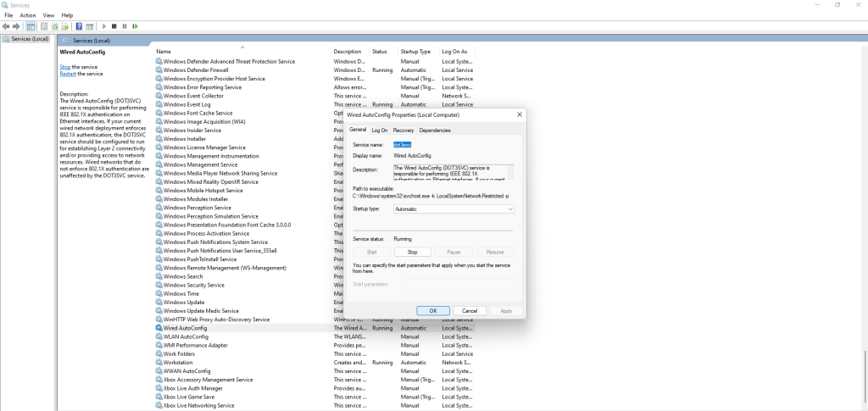Open the File menu
The height and width of the screenshot is (411, 868).
point(8,15)
